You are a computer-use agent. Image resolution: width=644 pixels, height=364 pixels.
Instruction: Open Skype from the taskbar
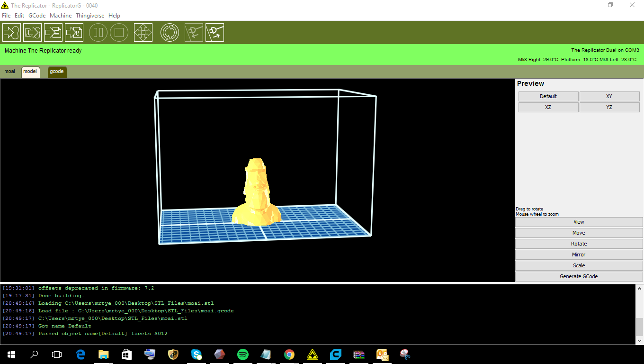(197, 355)
